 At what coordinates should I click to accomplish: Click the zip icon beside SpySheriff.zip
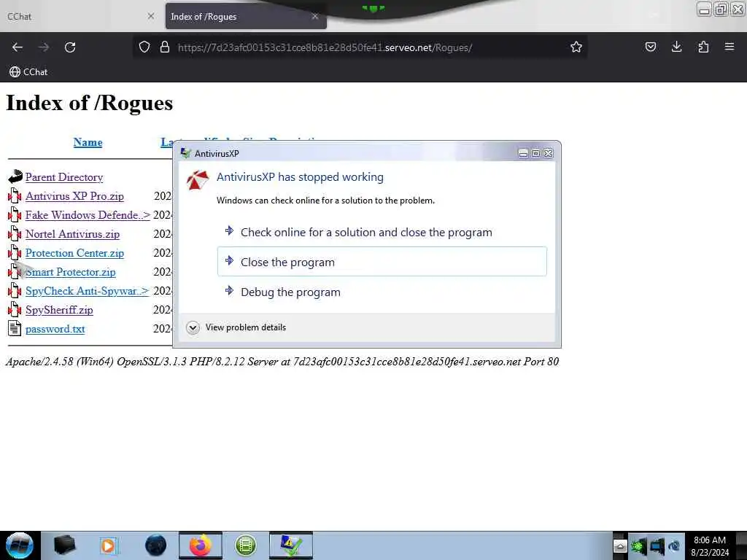point(15,309)
